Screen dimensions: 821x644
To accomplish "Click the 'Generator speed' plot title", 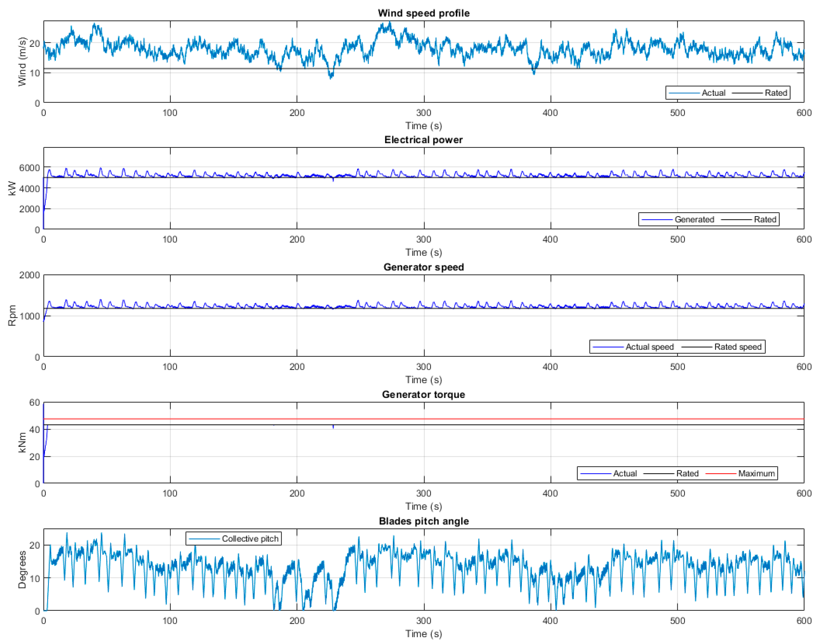I will [x=423, y=267].
